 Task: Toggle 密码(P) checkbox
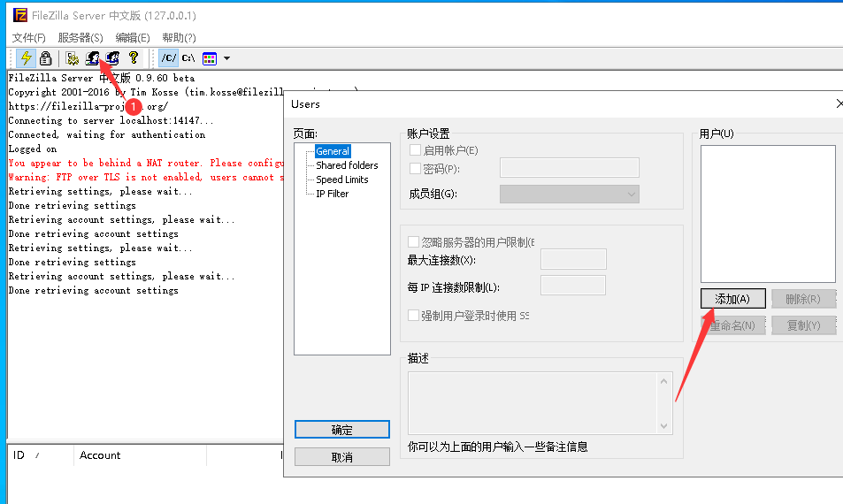tap(415, 169)
